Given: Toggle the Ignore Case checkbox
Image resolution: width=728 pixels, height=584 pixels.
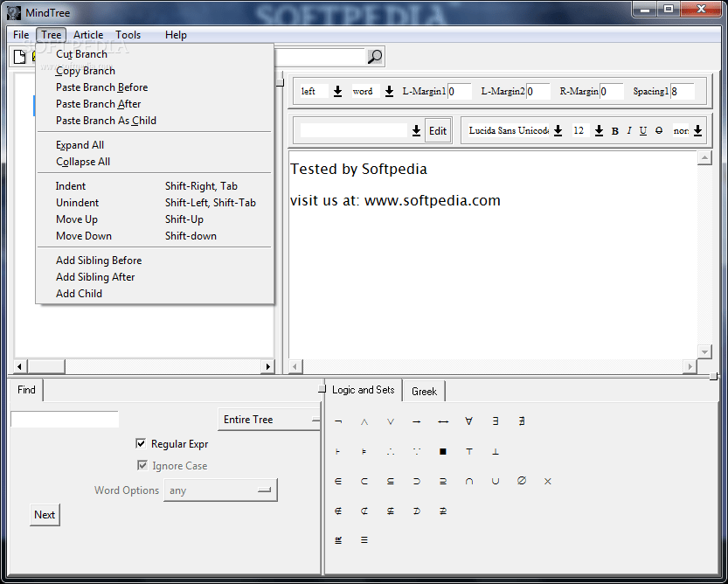Looking at the screenshot, I should pos(142,465).
